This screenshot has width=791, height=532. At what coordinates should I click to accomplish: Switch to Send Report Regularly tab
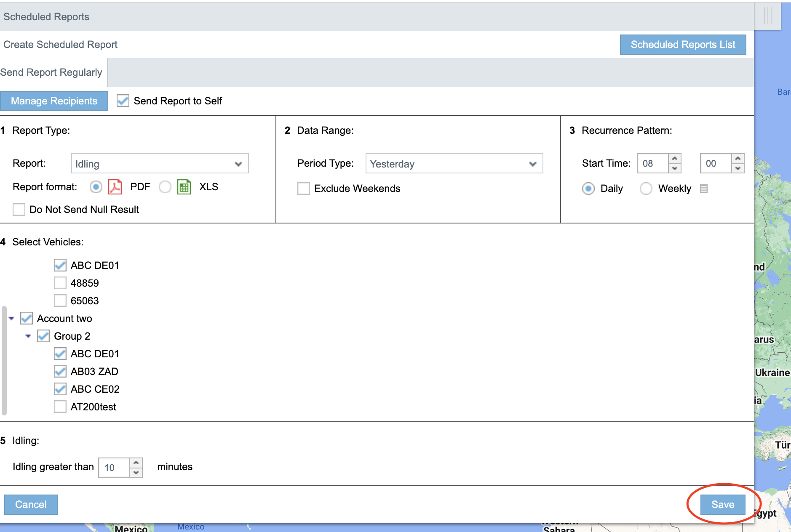tap(51, 72)
